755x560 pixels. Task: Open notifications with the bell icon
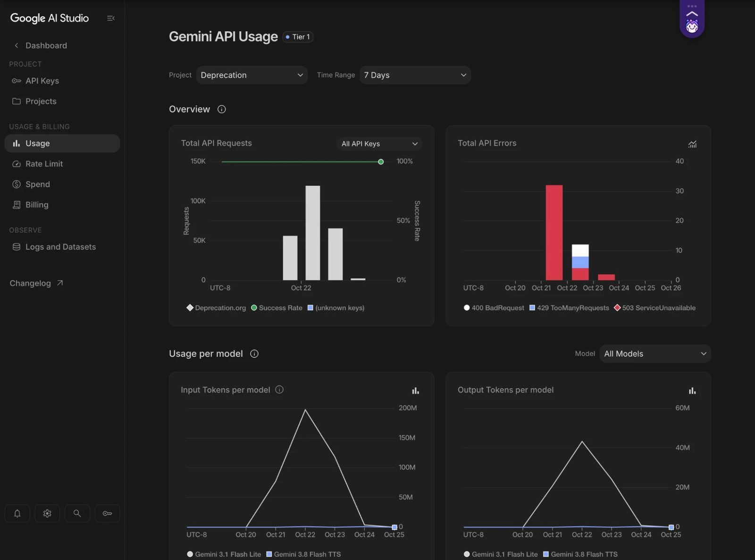pyautogui.click(x=17, y=513)
